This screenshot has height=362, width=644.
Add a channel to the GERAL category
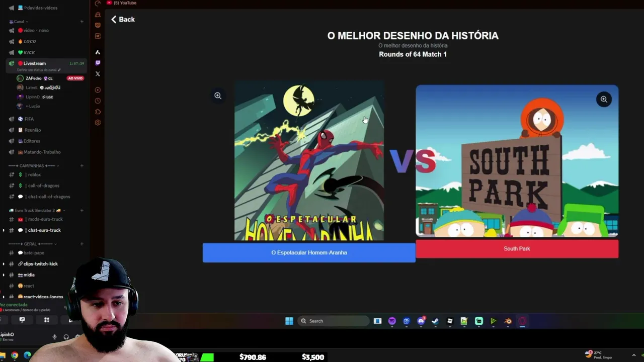point(82,244)
